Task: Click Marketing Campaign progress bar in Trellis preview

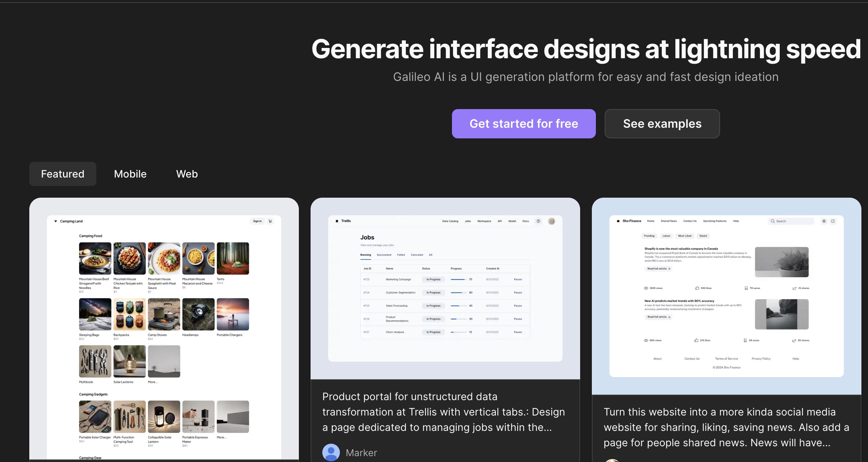Action: 458,279
